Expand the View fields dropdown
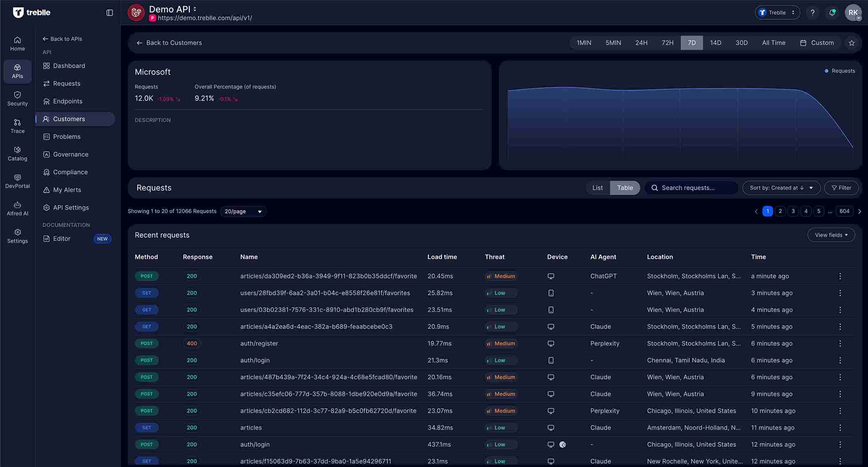The width and height of the screenshot is (868, 467). coord(831,235)
